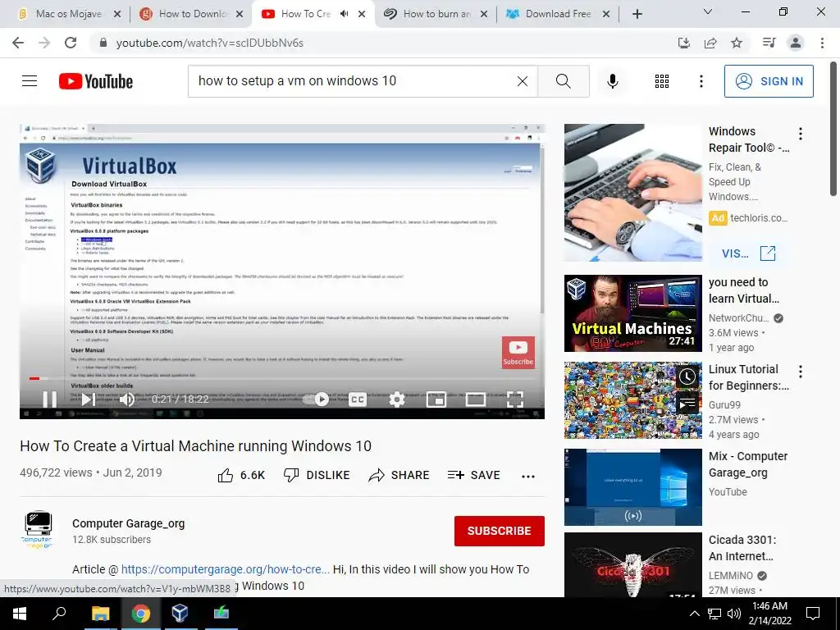Mute the audio icon on YouTube tab
This screenshot has height=630, width=840.
(x=345, y=14)
